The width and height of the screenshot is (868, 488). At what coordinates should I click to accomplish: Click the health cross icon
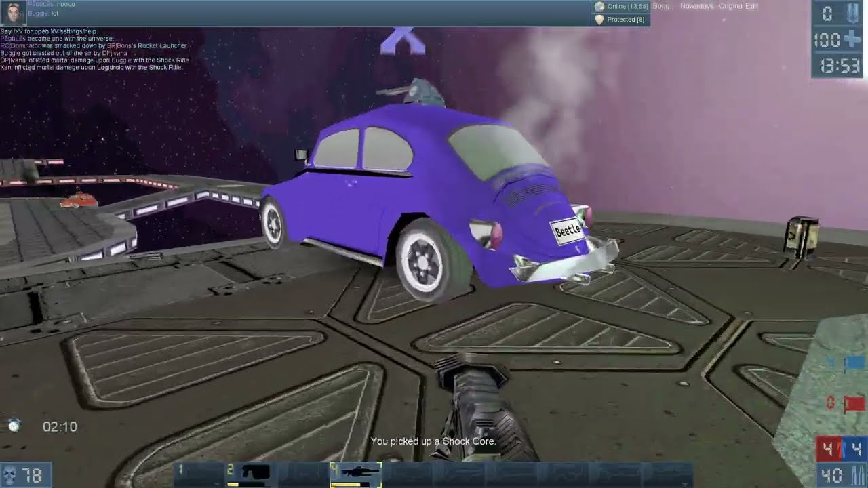pyautogui.click(x=852, y=39)
